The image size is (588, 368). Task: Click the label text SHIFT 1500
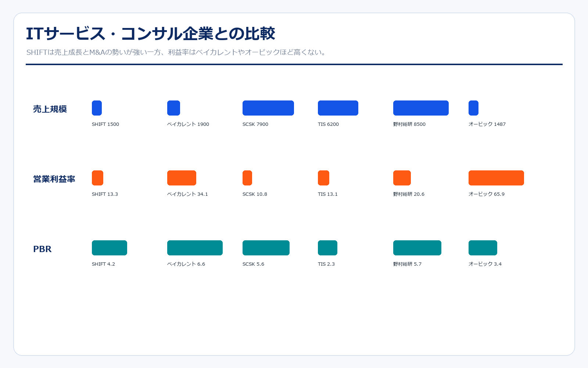(x=105, y=124)
